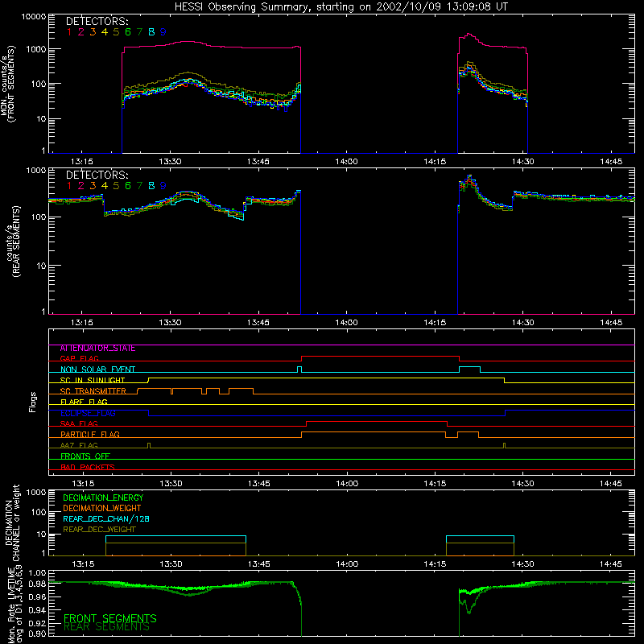Select detector 8 in front segments legend

(x=151, y=32)
